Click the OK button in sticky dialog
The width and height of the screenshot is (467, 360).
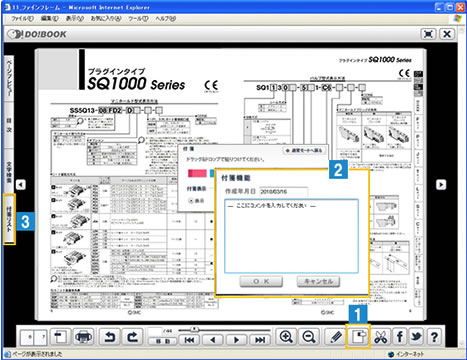[261, 281]
